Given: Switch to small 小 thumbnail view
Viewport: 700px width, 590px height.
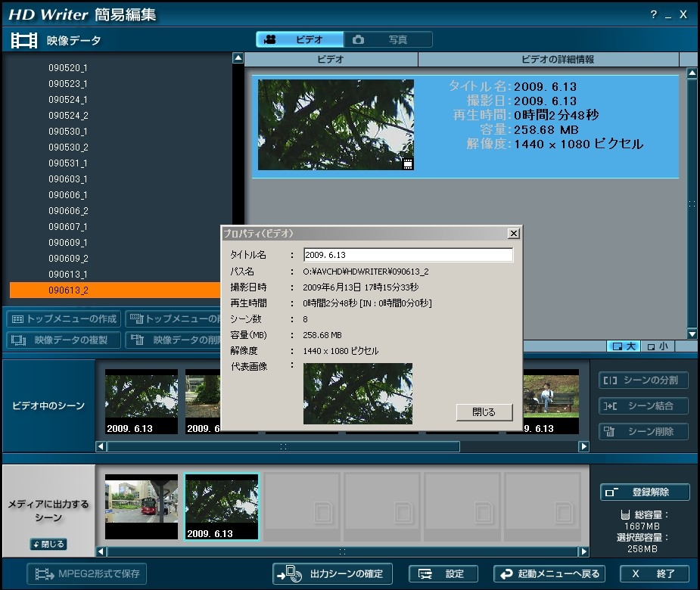Looking at the screenshot, I should (658, 346).
